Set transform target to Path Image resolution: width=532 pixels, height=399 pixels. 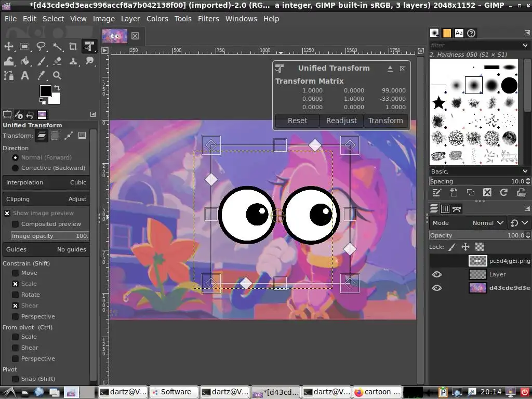click(x=69, y=136)
